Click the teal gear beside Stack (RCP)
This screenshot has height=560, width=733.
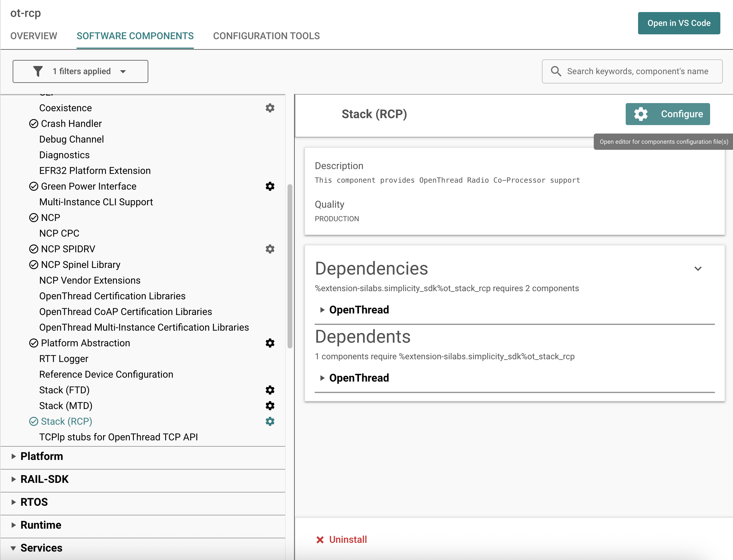coord(270,421)
